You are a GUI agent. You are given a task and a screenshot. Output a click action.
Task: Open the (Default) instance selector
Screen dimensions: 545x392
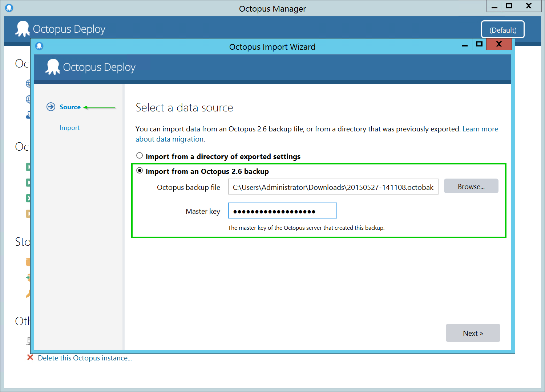[502, 30]
